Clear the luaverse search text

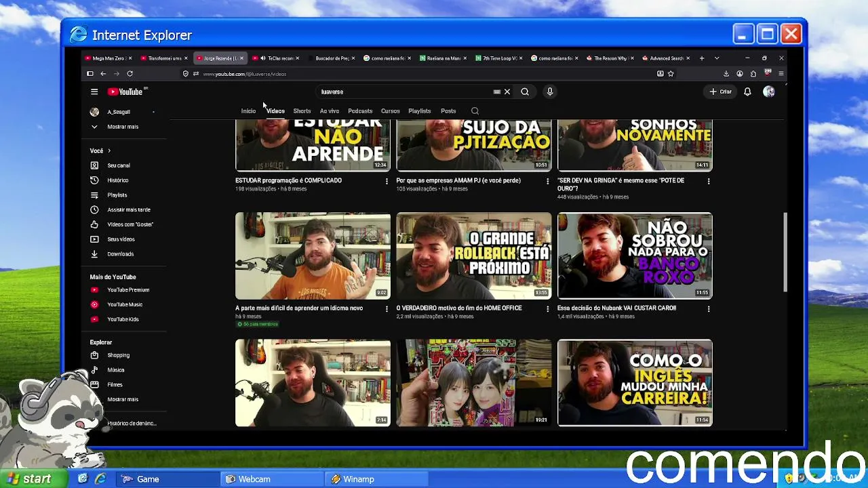(x=507, y=91)
